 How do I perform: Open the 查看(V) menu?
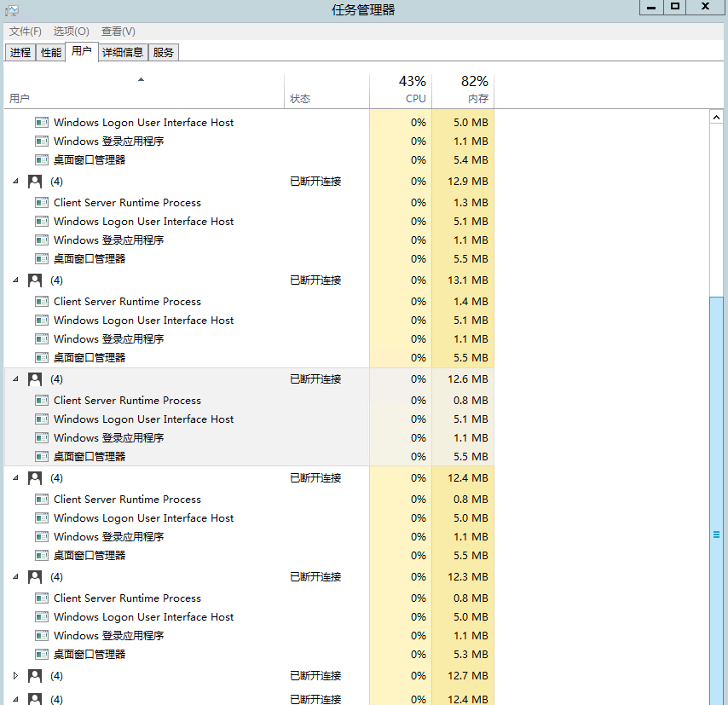(x=118, y=32)
